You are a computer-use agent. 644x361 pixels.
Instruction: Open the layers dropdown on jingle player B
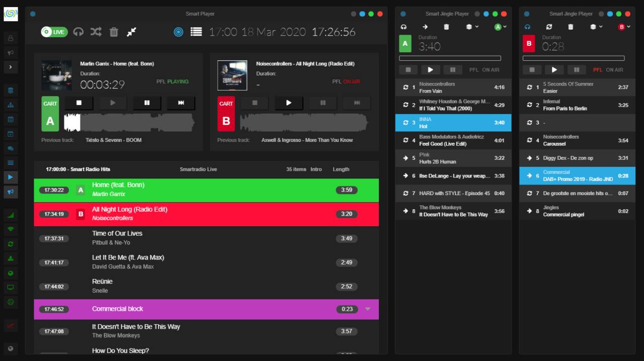pos(596,26)
